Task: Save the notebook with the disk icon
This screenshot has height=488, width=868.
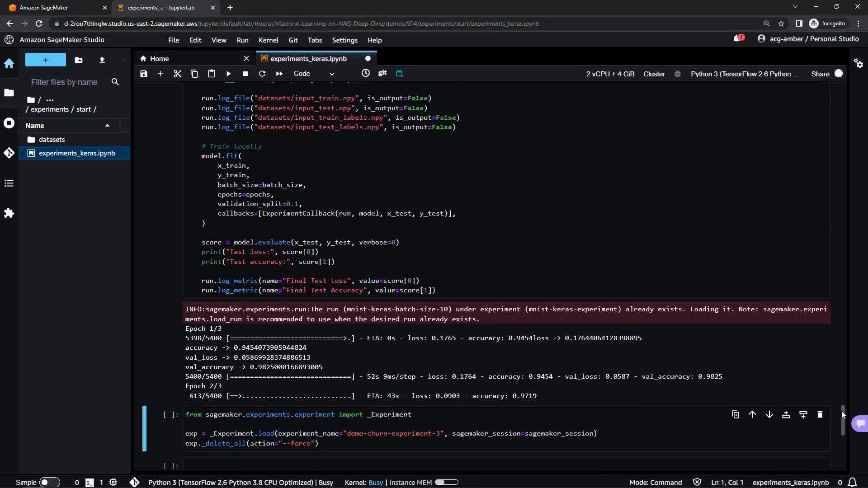Action: pos(144,74)
